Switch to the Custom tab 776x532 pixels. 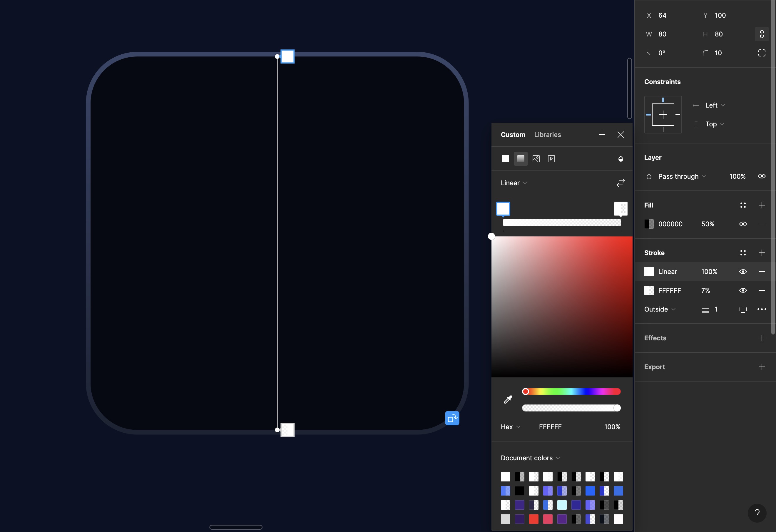pyautogui.click(x=513, y=135)
